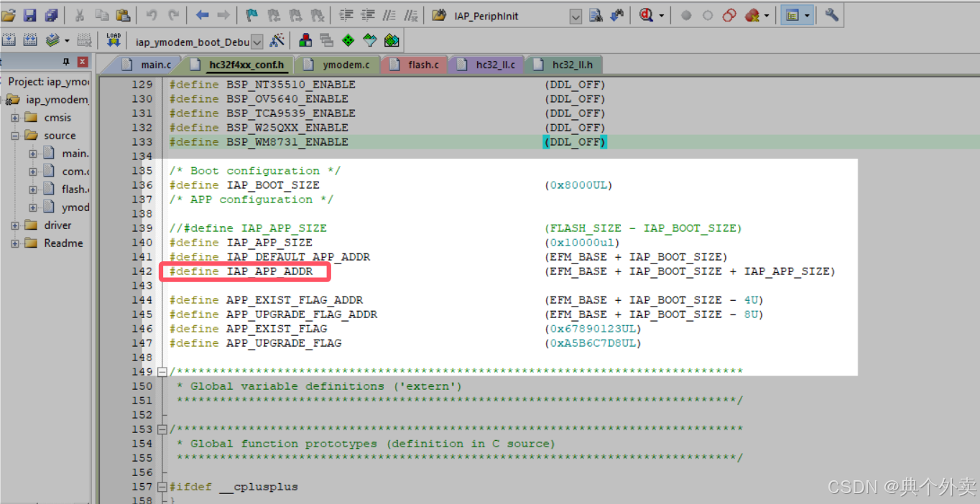Open the target selection dropdown showing iap_ymodem_boot_Debu
980x504 pixels.
point(258,41)
